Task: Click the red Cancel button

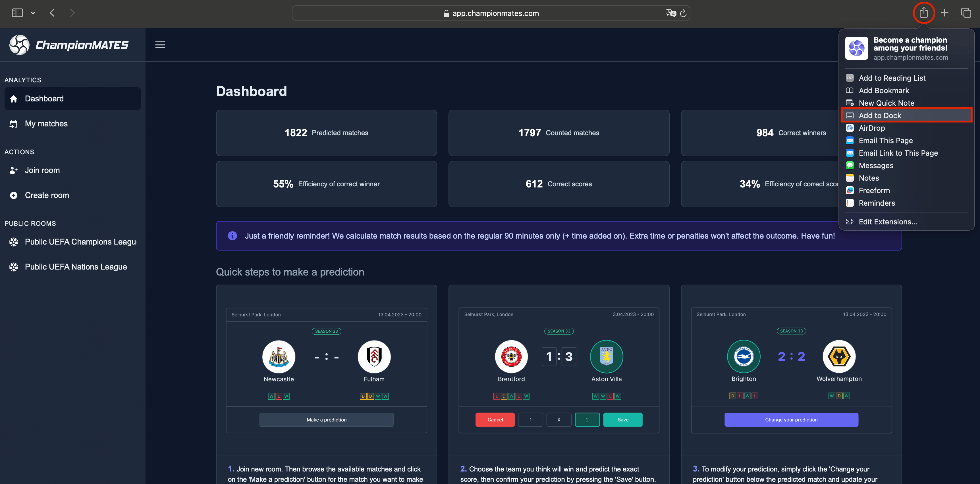Action: (495, 420)
